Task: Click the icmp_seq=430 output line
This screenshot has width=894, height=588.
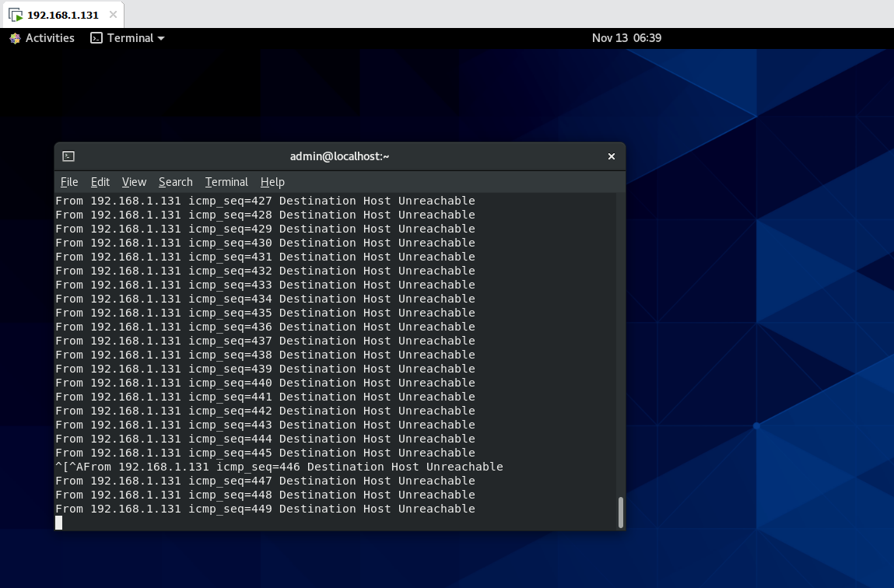Action: coord(265,243)
